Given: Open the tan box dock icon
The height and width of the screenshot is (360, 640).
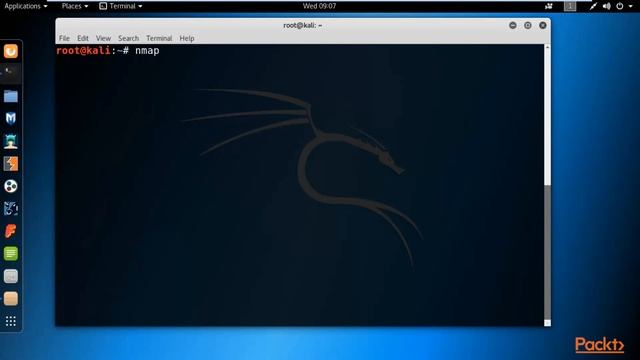Looking at the screenshot, I should tap(11, 299).
